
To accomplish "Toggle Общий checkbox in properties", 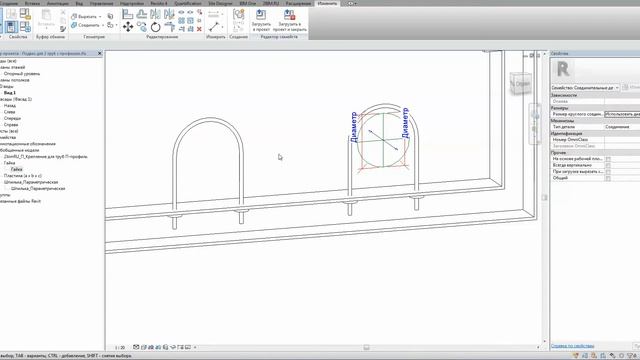I will 608,178.
